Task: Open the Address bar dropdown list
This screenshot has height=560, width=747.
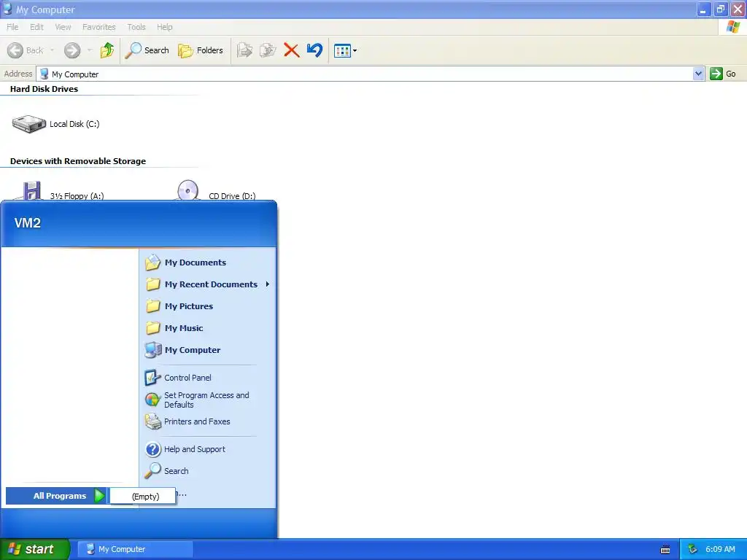Action: coord(698,74)
